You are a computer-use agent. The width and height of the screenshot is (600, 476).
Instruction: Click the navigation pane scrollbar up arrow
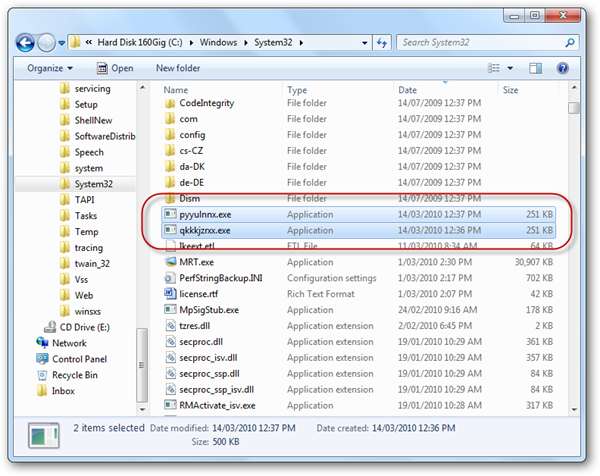142,88
